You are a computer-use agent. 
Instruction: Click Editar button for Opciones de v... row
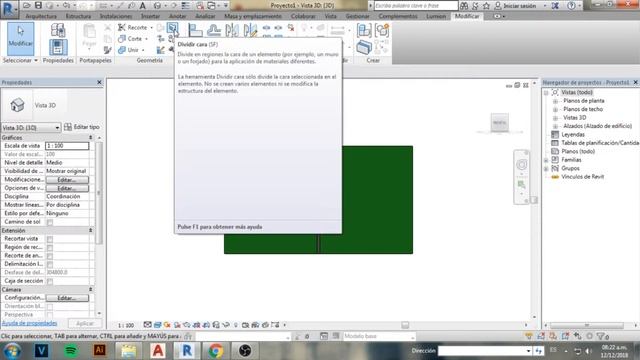pyautogui.click(x=67, y=188)
